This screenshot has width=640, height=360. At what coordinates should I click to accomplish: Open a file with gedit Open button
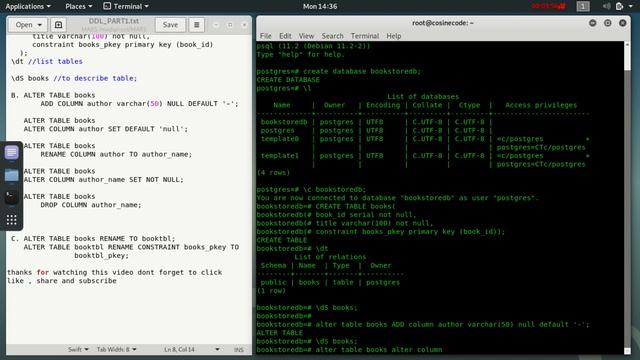pyautogui.click(x=24, y=25)
